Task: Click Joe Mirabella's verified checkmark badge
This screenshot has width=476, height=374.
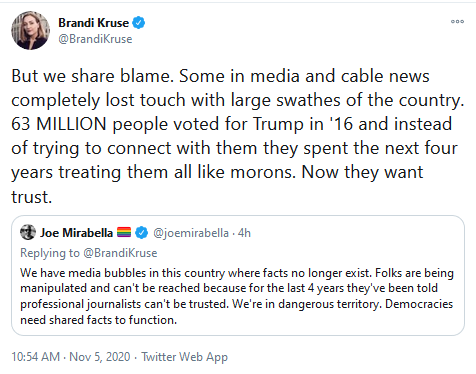Action: point(142,233)
